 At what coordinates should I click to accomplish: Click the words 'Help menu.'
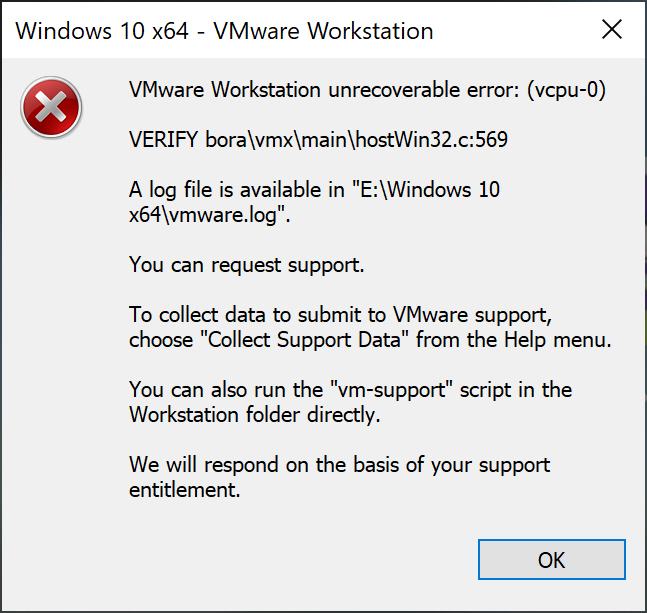(x=557, y=340)
